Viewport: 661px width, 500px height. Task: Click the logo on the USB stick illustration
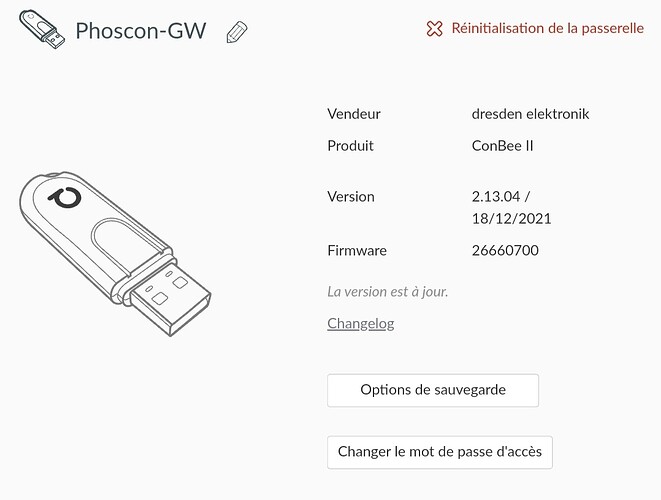point(65,198)
